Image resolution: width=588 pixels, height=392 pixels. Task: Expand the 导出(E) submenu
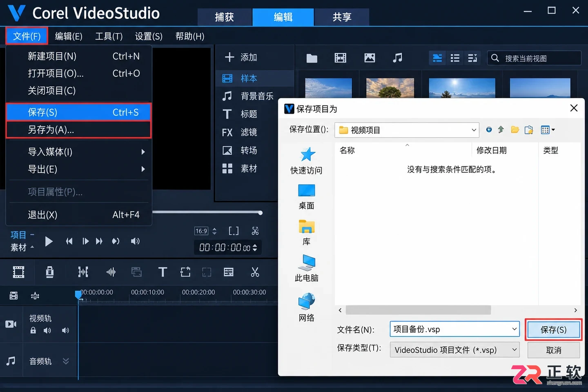pyautogui.click(x=79, y=169)
